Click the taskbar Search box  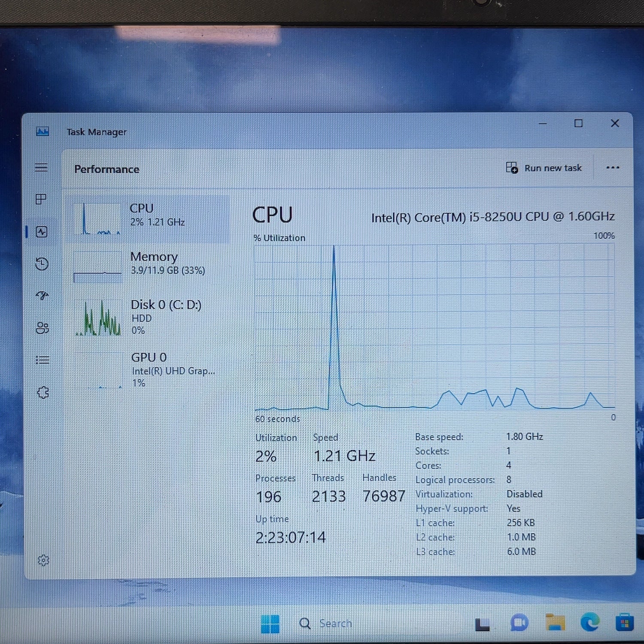coord(326,623)
